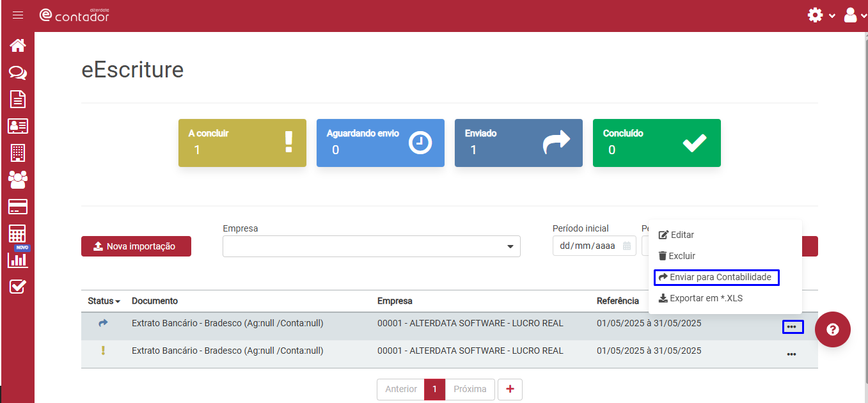Open the people group sidebar icon
This screenshot has height=403, width=868.
(18, 180)
